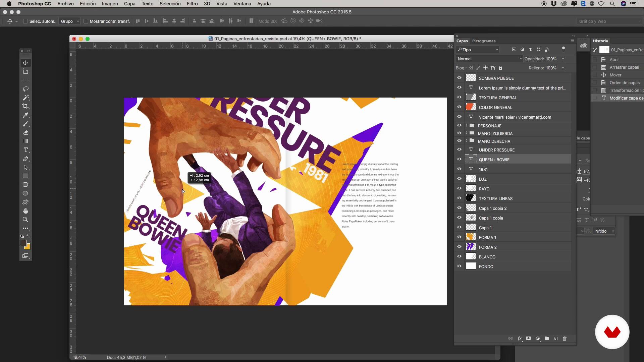Image resolution: width=644 pixels, height=362 pixels.
Task: Open the Filtro menu
Action: 192,4
